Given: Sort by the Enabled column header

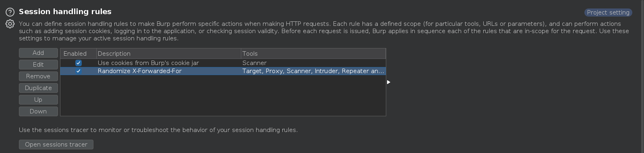Looking at the screenshot, I should tap(79, 54).
